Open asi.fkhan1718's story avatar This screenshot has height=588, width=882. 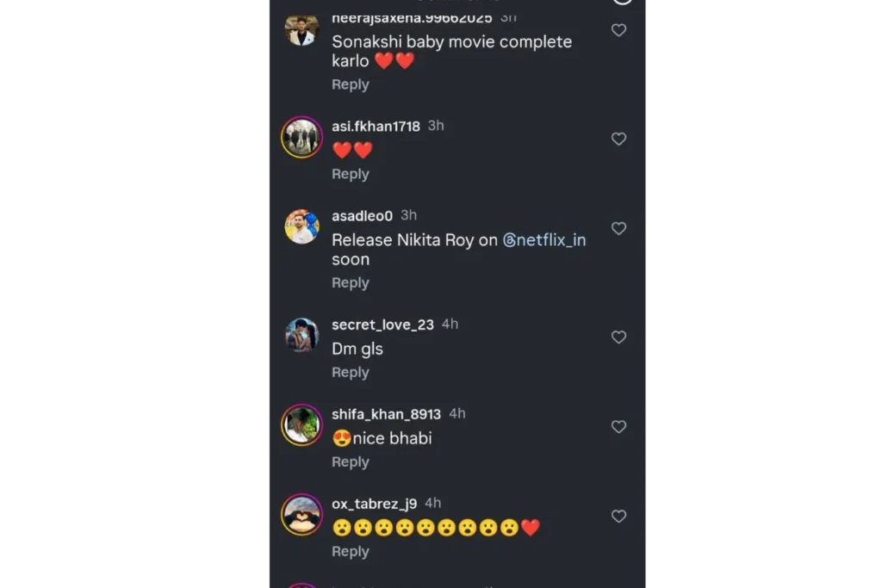(301, 138)
